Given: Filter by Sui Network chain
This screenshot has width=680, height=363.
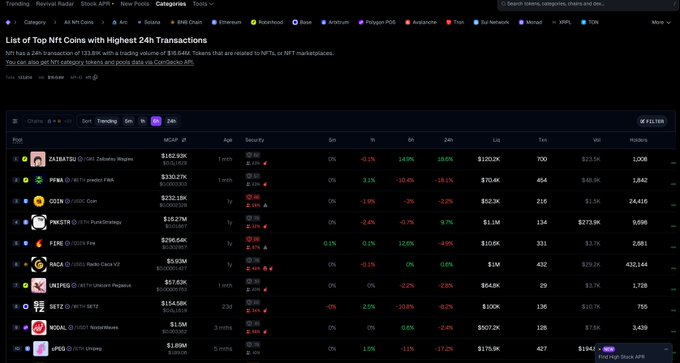Looking at the screenshot, I should coord(491,22).
